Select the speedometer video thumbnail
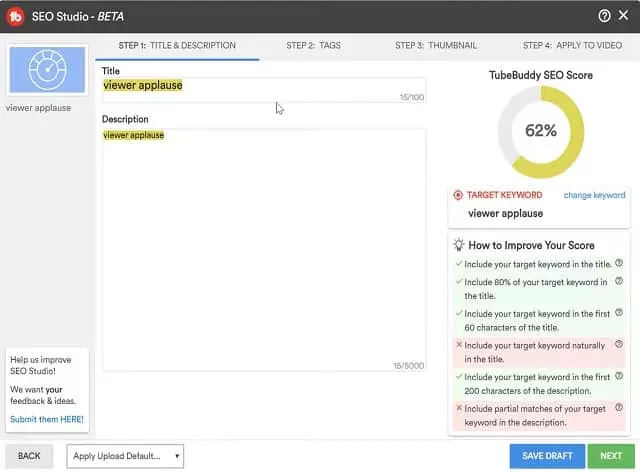 coord(47,70)
